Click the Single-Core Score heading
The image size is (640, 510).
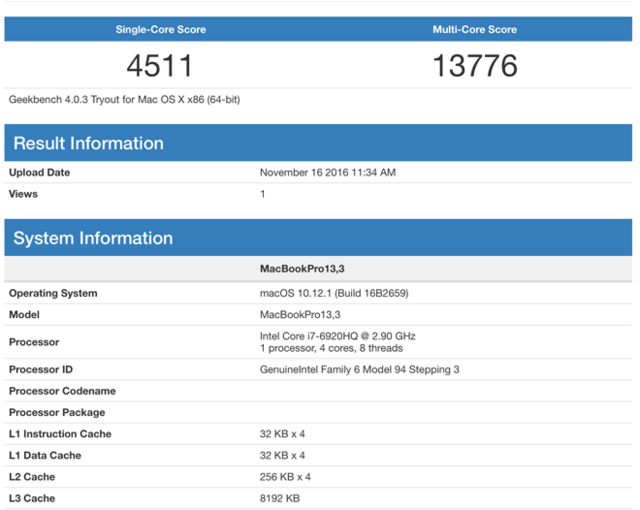tap(160, 29)
